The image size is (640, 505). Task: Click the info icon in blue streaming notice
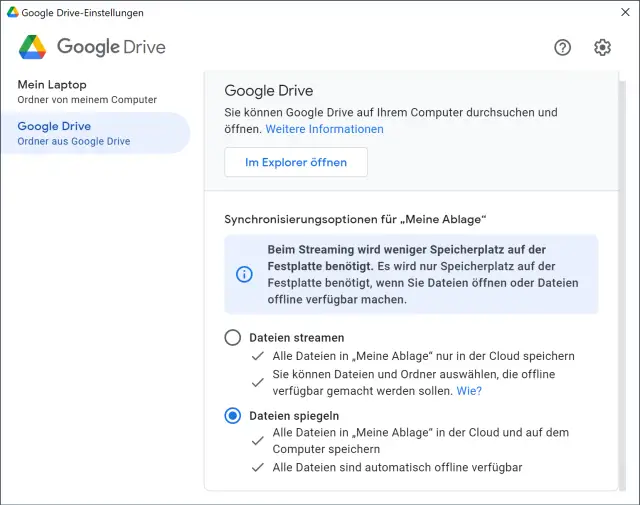pyautogui.click(x=244, y=274)
